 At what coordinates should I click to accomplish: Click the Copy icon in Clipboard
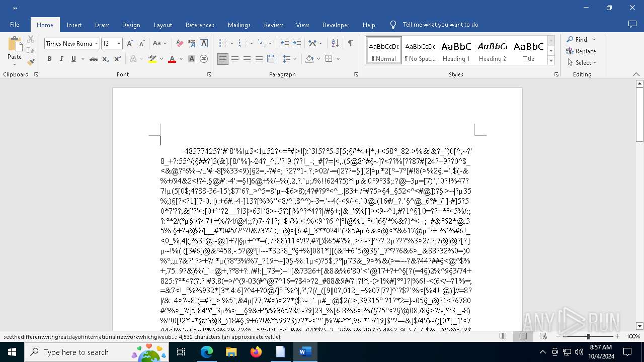31,51
